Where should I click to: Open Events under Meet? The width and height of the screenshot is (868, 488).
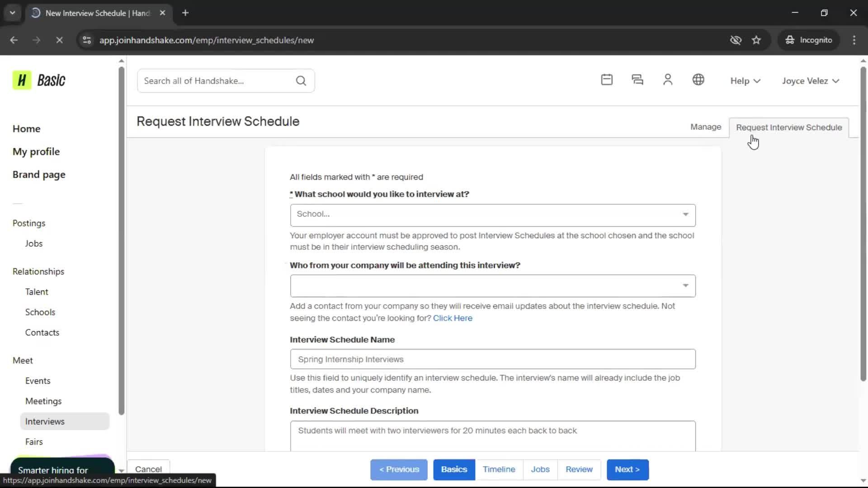tap(38, 381)
